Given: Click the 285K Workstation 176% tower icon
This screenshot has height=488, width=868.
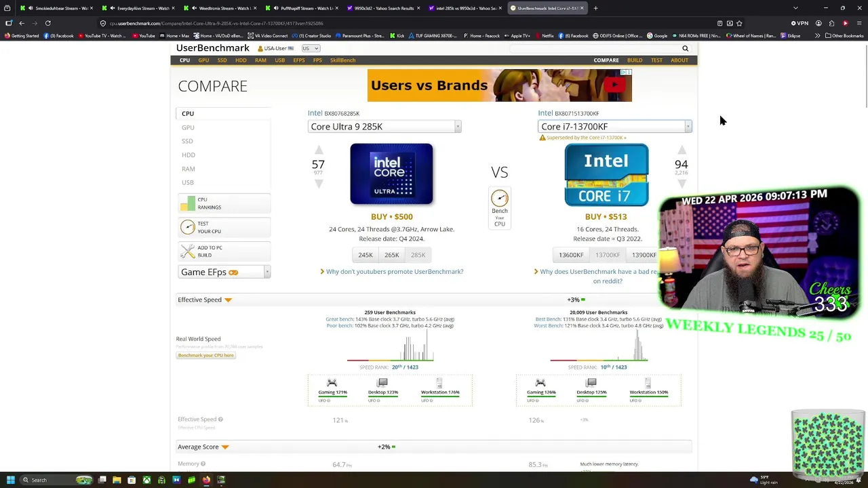Looking at the screenshot, I should (x=439, y=383).
